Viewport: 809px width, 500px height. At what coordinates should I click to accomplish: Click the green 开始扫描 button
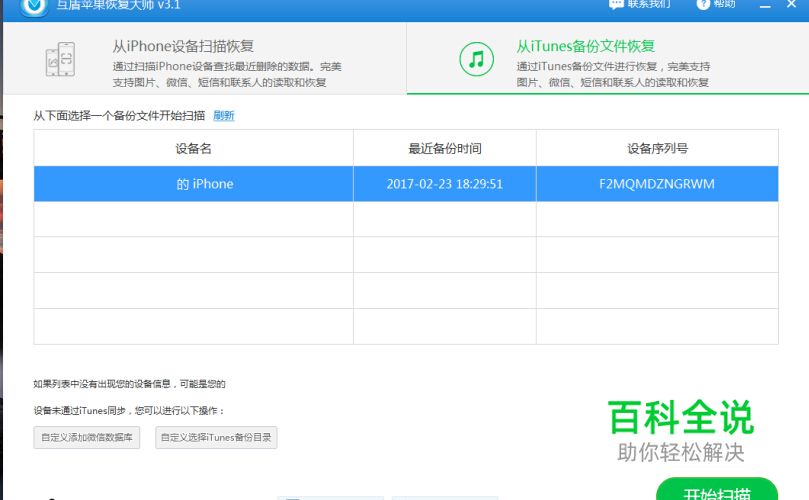717,489
